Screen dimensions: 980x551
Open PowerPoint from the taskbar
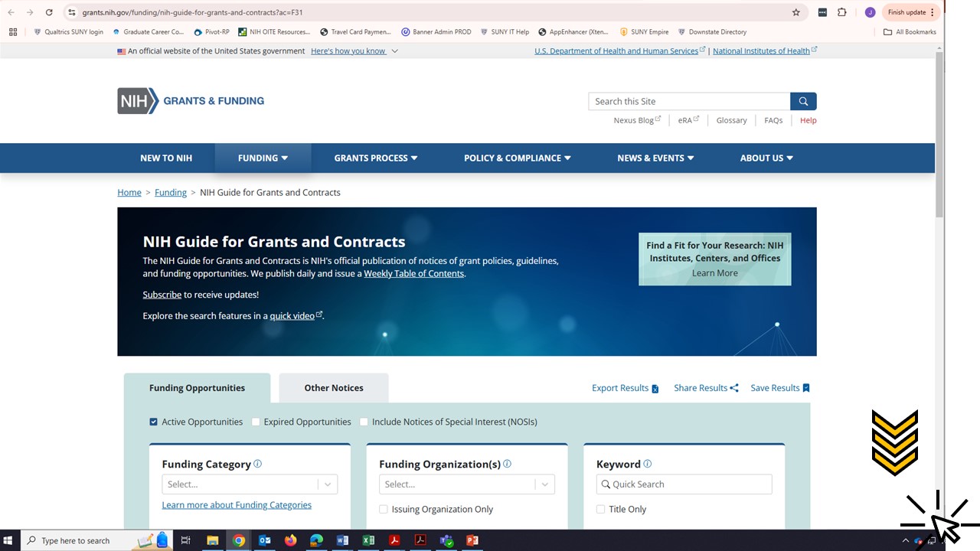pos(472,540)
